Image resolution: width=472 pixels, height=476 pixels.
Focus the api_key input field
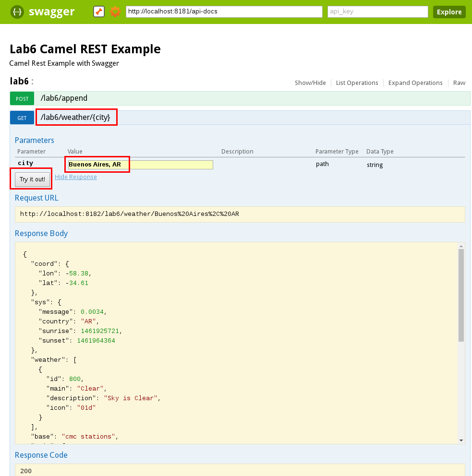tap(377, 12)
